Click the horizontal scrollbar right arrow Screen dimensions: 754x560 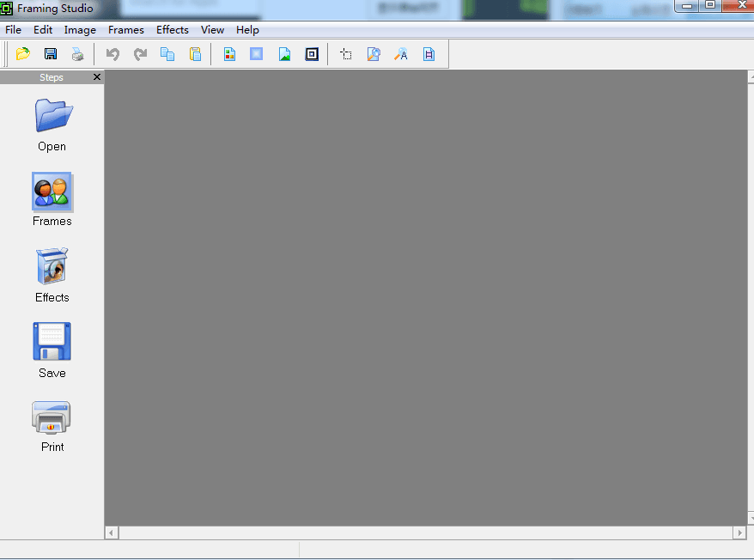pyautogui.click(x=739, y=533)
